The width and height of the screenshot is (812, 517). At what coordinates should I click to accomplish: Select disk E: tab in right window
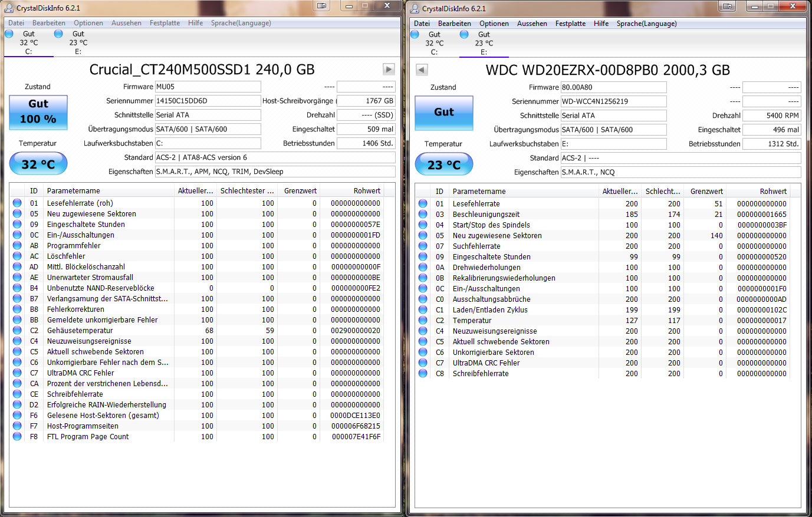pyautogui.click(x=484, y=43)
